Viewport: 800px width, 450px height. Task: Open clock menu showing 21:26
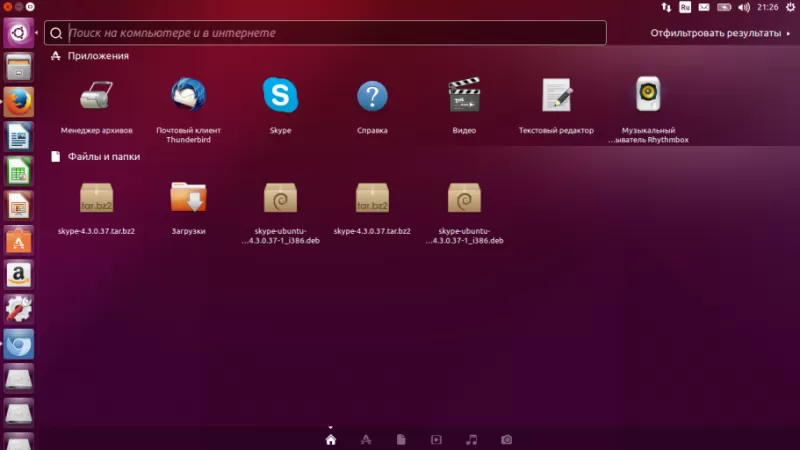(767, 7)
